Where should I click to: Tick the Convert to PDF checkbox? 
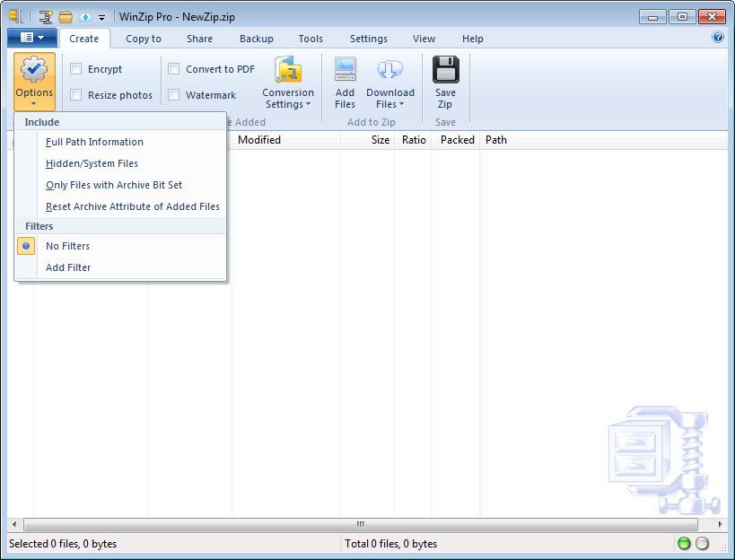pos(174,69)
